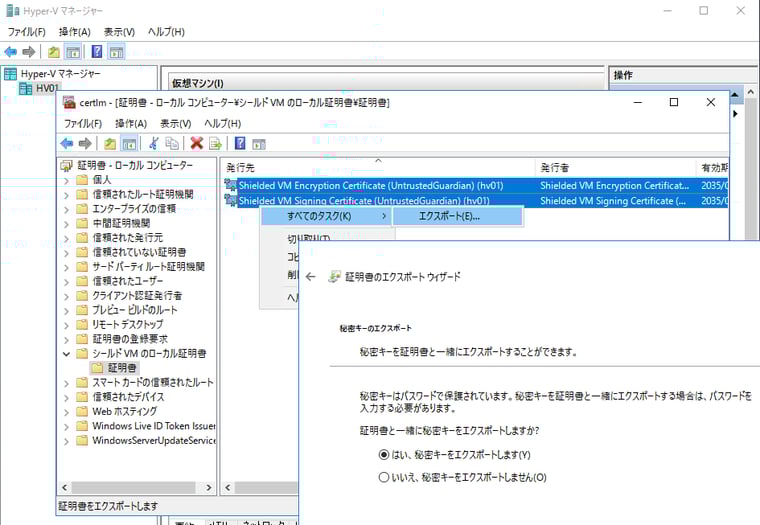Expand クライアント認証発行者 tree node
The width and height of the screenshot is (760, 525).
click(x=67, y=296)
